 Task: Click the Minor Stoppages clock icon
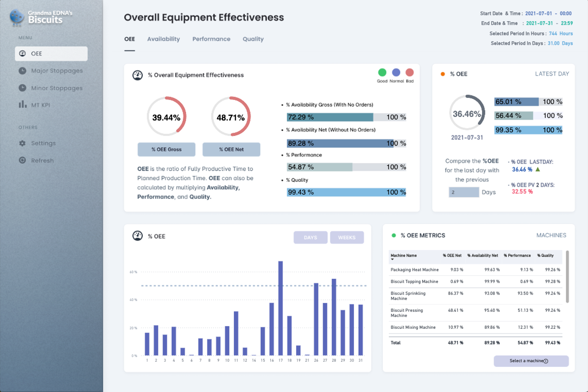(22, 88)
